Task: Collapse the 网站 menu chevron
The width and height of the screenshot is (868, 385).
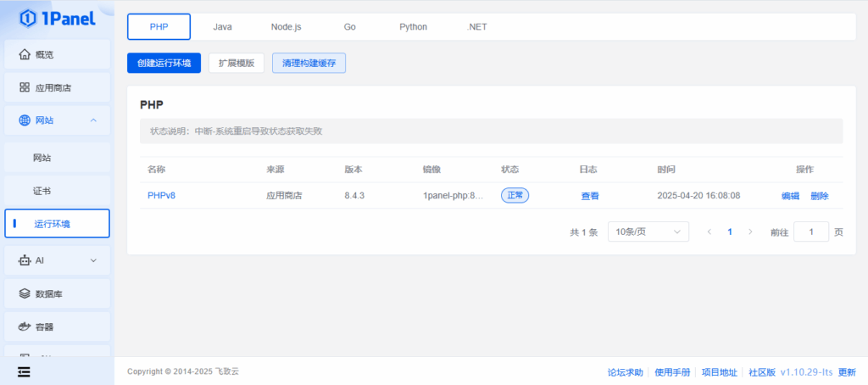Action: 93,120
